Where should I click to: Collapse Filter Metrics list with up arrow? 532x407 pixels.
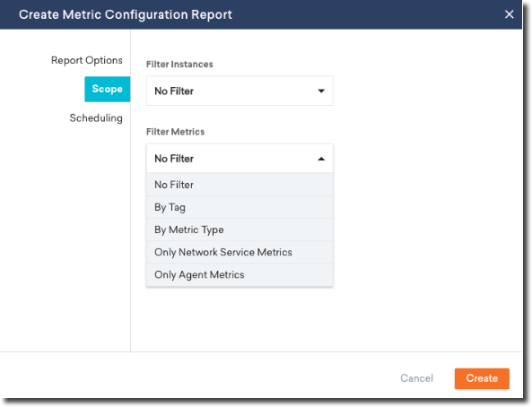pos(321,159)
